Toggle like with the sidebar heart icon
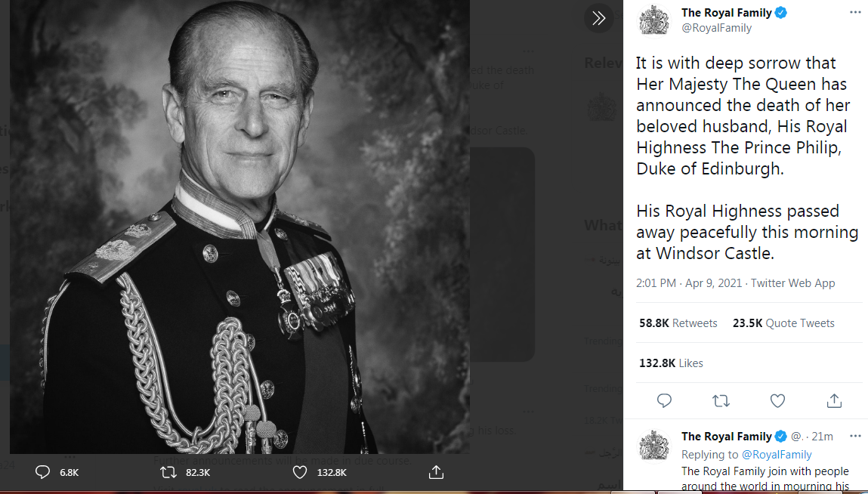The height and width of the screenshot is (494, 868). (x=777, y=400)
